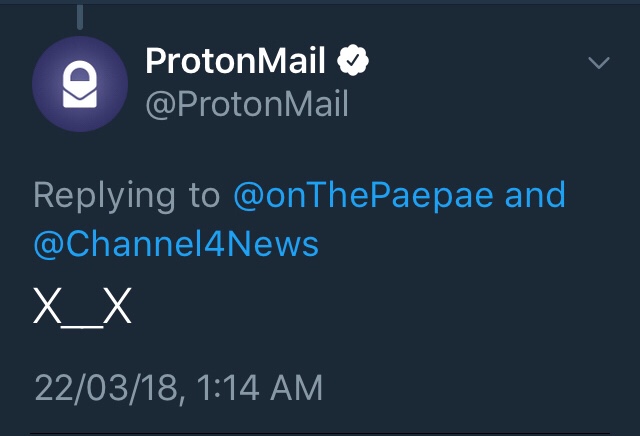This screenshot has height=436, width=640.
Task: Open the ProtonMail display name
Action: tap(235, 60)
